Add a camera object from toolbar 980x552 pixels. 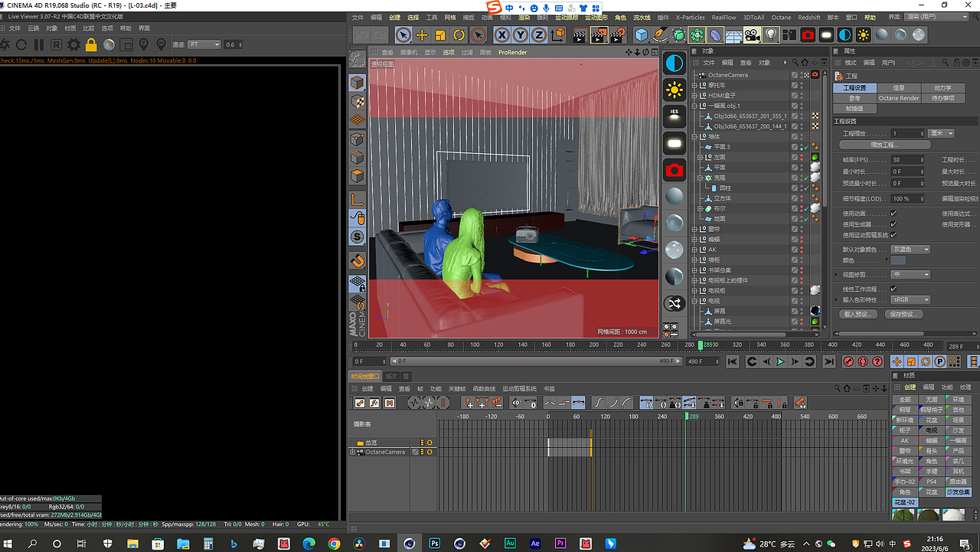click(x=752, y=34)
